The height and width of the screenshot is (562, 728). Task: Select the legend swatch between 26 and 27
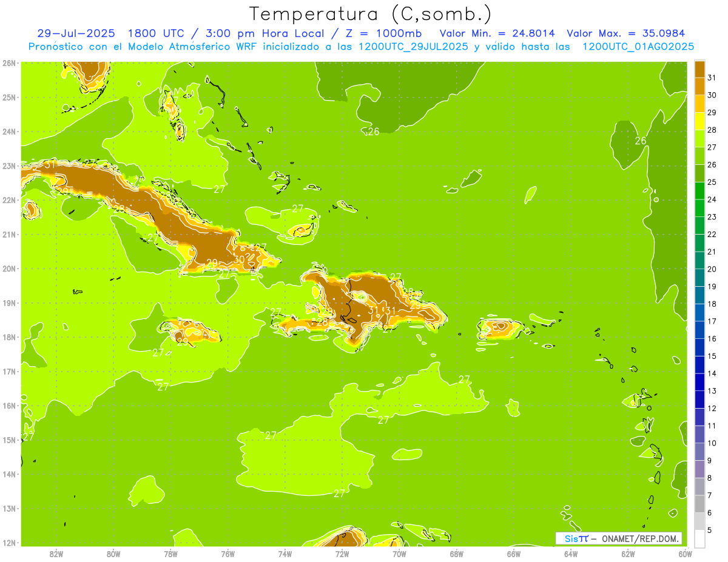[699, 156]
